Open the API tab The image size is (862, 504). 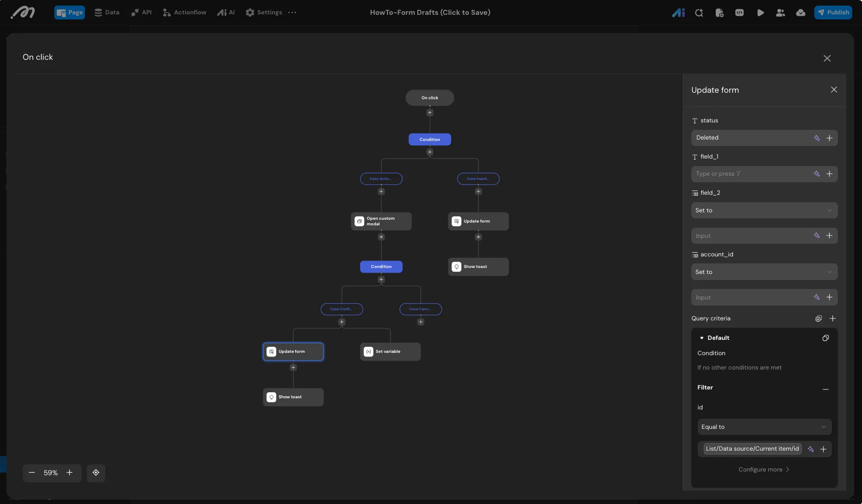click(141, 13)
